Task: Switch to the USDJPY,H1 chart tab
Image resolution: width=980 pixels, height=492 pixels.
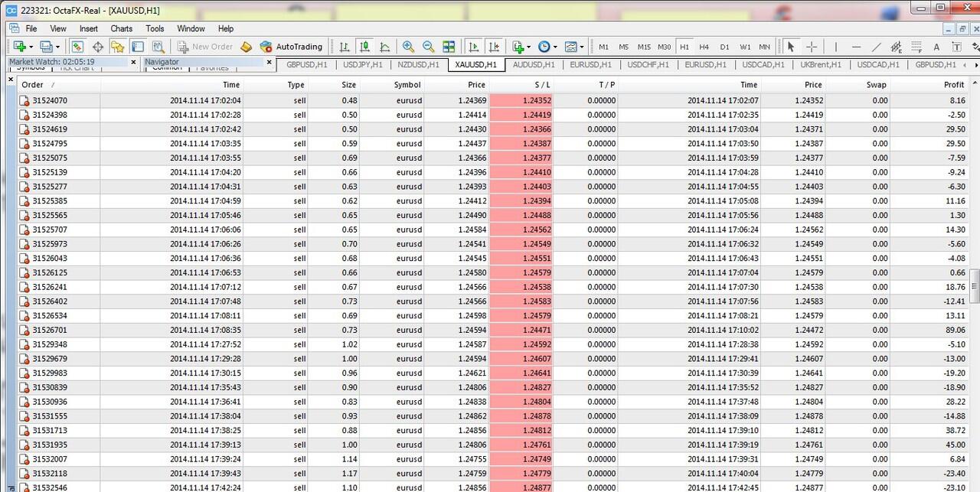Action: (363, 65)
